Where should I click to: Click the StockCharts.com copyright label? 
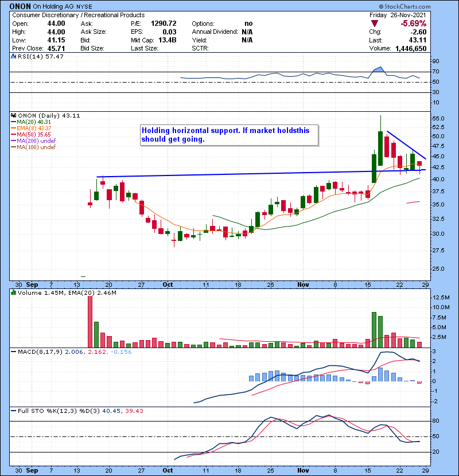pyautogui.click(x=404, y=6)
